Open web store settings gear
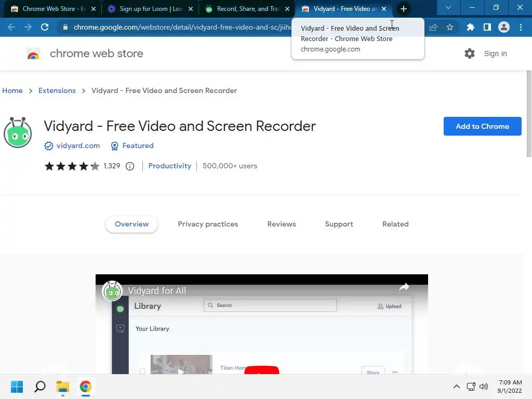This screenshot has height=399, width=532. click(x=470, y=54)
